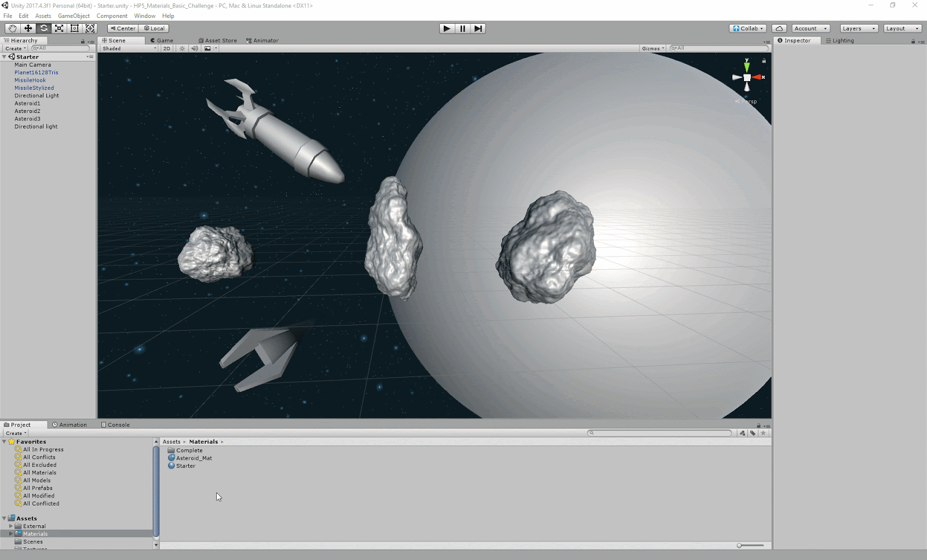This screenshot has width=927, height=560.
Task: Toggle 2D scene view mode
Action: (167, 49)
